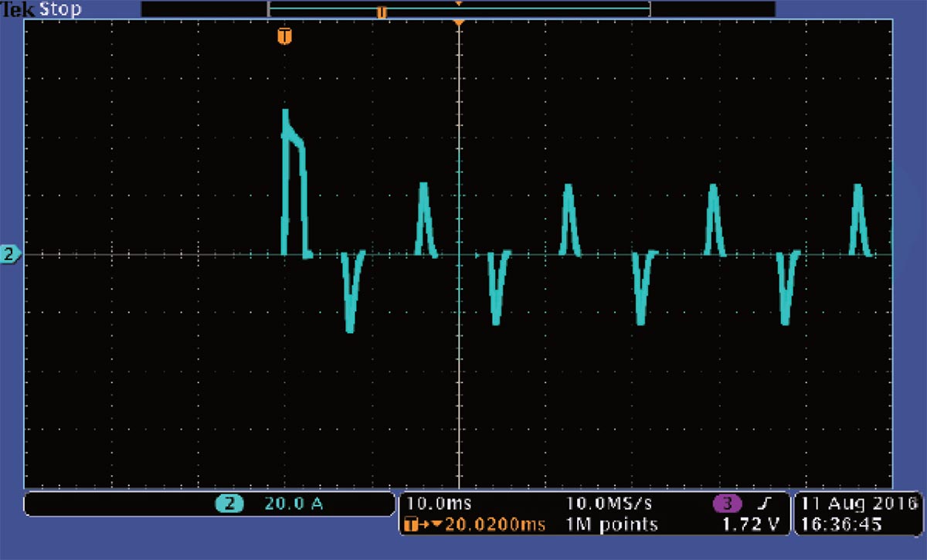
Task: Select the orange trigger position T marker on the graticule
Action: point(285,36)
